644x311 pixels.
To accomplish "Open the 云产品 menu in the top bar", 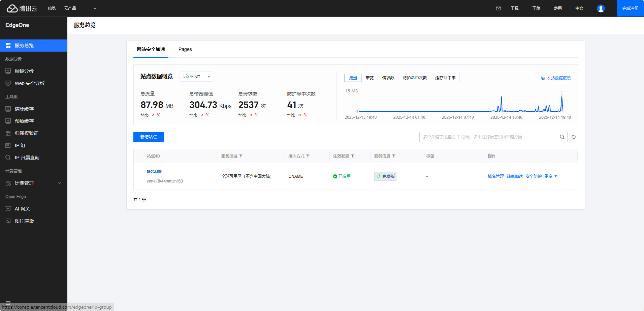I will (x=70, y=8).
